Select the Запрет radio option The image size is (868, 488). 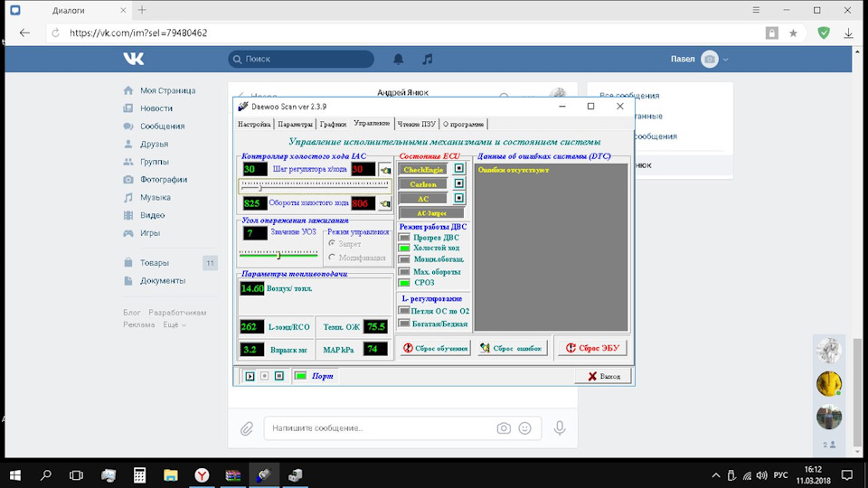click(332, 243)
